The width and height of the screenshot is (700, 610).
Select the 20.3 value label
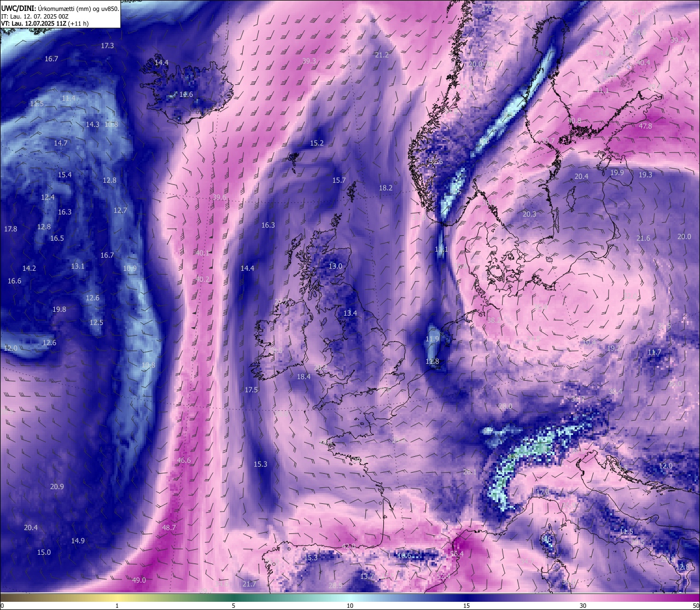coord(529,214)
